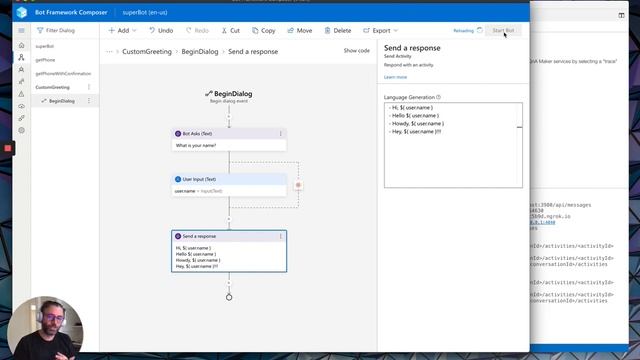Click Move in the toolbar
Image resolution: width=640 pixels, height=360 pixels.
tap(300, 31)
